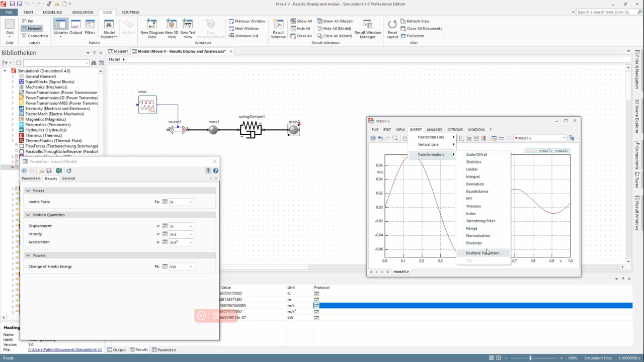Pin the Properties dialog
644x362 pixels.
[x=208, y=171]
